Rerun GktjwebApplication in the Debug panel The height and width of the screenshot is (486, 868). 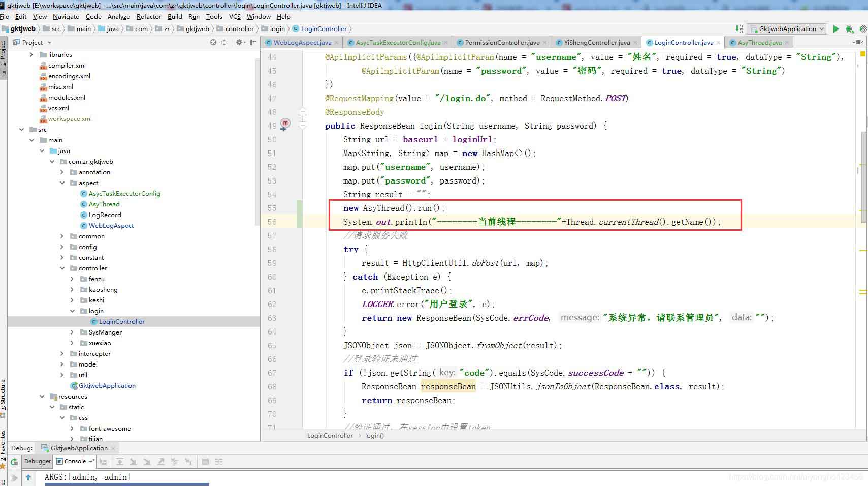[14, 462]
